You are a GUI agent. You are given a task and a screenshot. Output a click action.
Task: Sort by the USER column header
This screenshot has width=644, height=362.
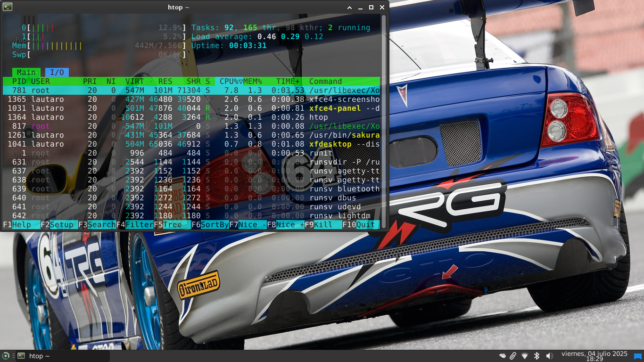[x=41, y=82]
